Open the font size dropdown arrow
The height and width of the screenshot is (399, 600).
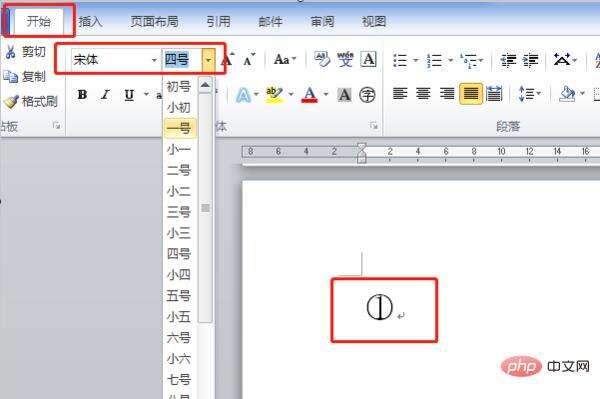[208, 60]
